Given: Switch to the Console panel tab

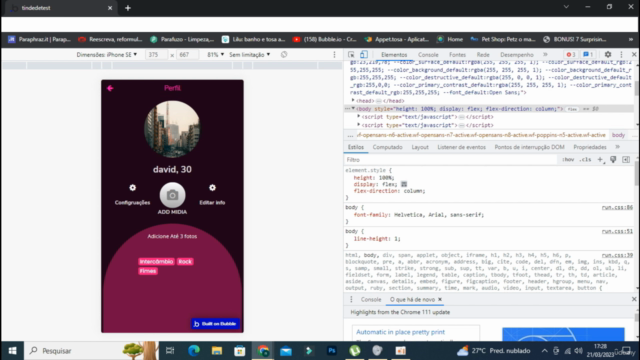Looking at the screenshot, I should 428,55.
